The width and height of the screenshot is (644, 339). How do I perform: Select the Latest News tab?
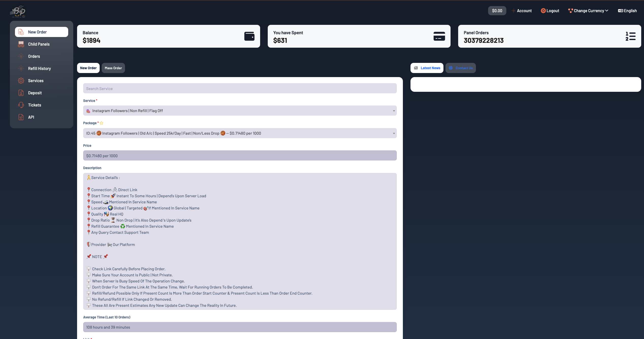pos(427,68)
